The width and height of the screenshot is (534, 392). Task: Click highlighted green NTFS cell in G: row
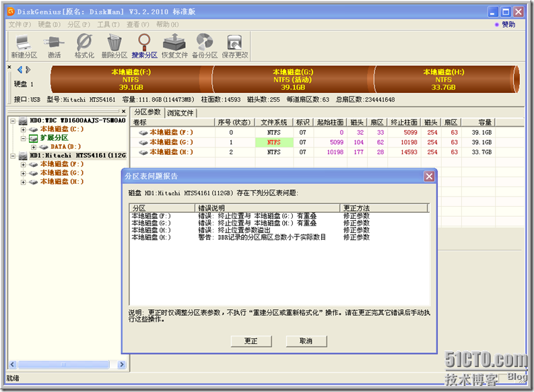click(x=274, y=142)
